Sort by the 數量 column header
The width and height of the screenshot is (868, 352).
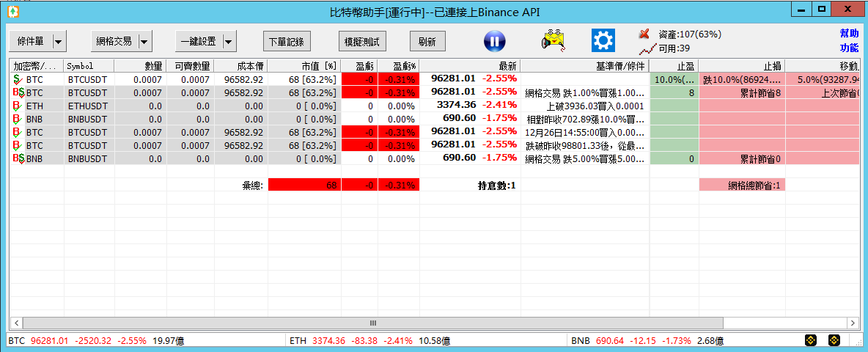[x=141, y=66]
